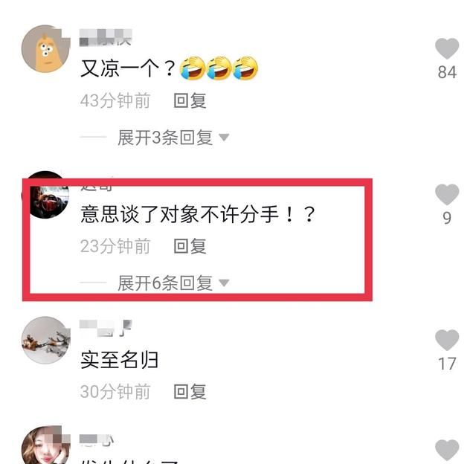
Task: Reply to the 30分钟前 comment
Action: (190, 391)
